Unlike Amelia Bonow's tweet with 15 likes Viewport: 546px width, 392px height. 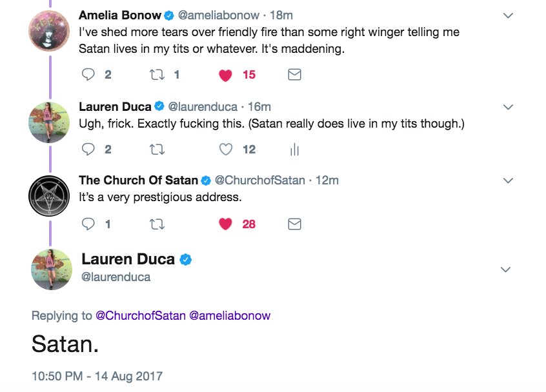coord(225,75)
